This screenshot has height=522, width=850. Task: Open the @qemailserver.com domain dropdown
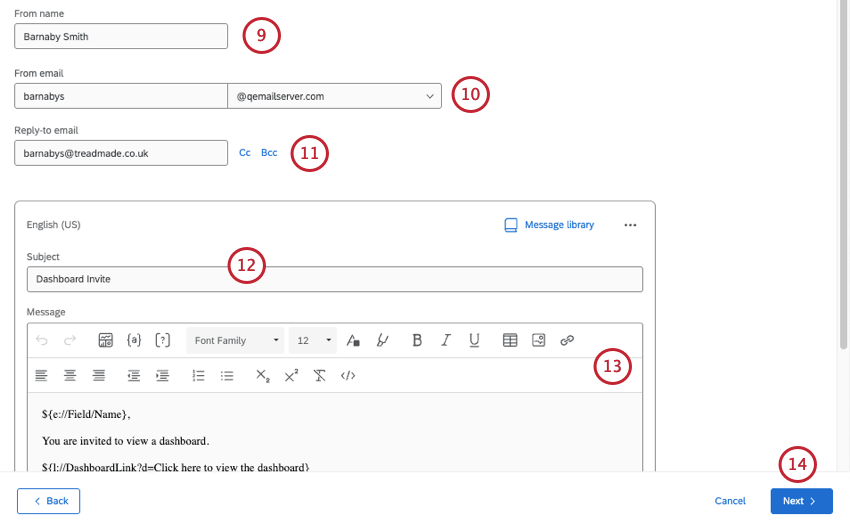(334, 96)
